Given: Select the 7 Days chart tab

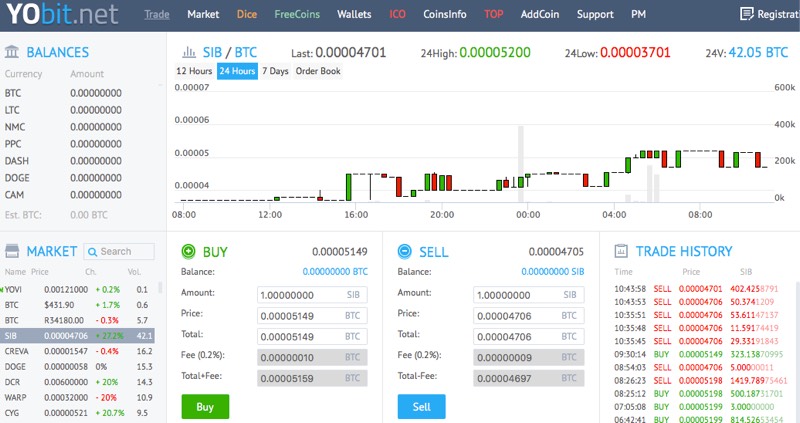Looking at the screenshot, I should (275, 71).
